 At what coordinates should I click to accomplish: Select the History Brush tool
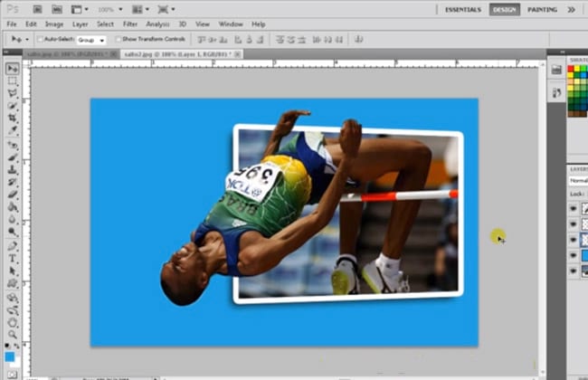pyautogui.click(x=13, y=182)
